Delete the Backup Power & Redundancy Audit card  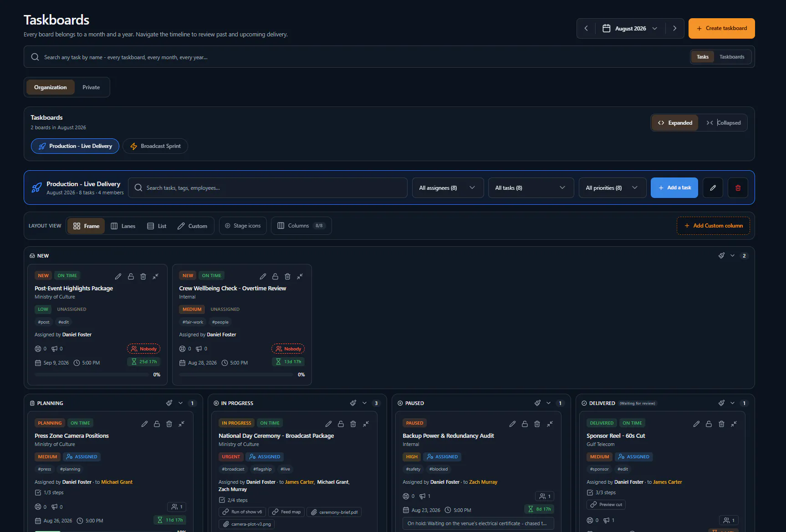coord(537,424)
